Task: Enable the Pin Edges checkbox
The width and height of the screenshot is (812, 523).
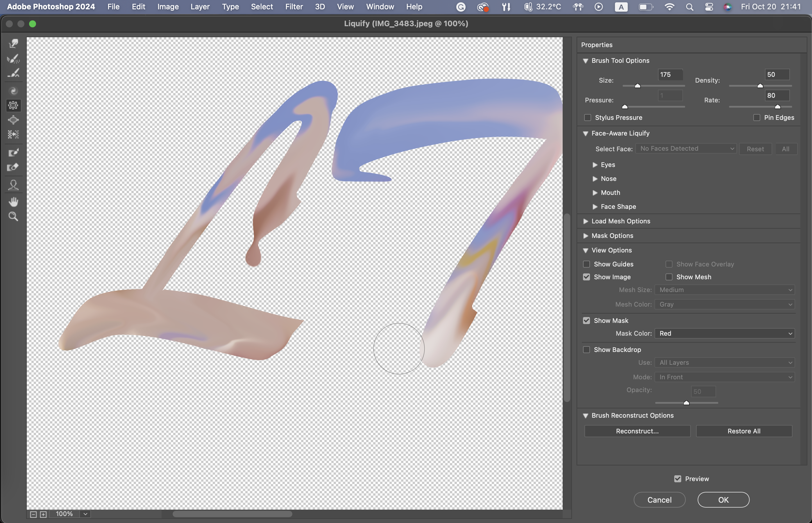Action: tap(756, 118)
